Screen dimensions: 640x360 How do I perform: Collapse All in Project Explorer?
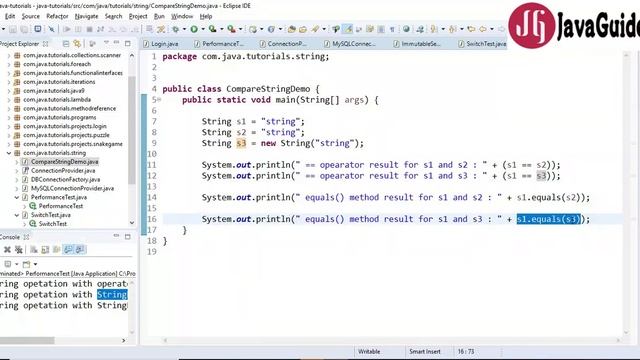66,43
